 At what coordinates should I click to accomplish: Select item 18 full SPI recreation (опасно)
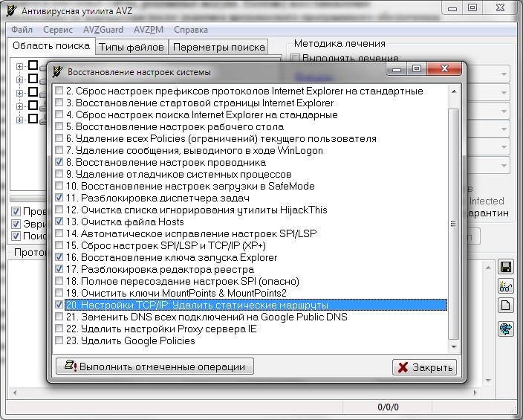click(183, 281)
